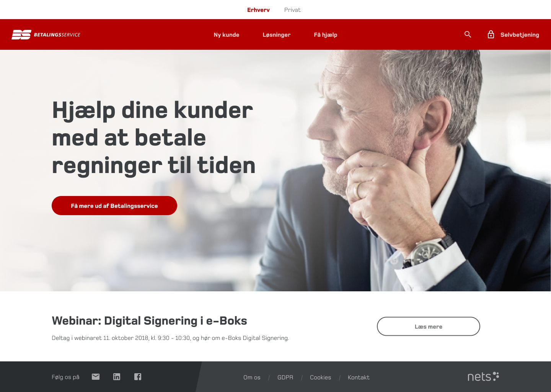Open the search magnifier icon

[x=468, y=34]
